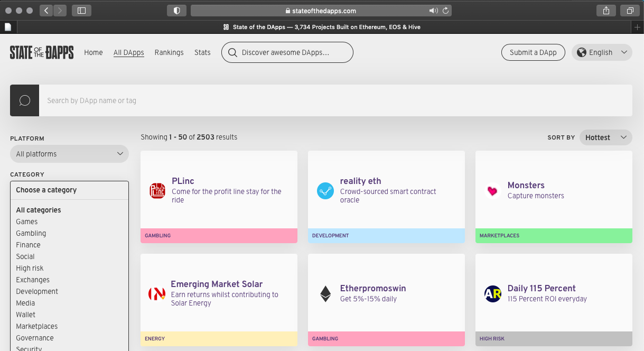
Task: Click the Capture monsters description
Action: point(536,196)
